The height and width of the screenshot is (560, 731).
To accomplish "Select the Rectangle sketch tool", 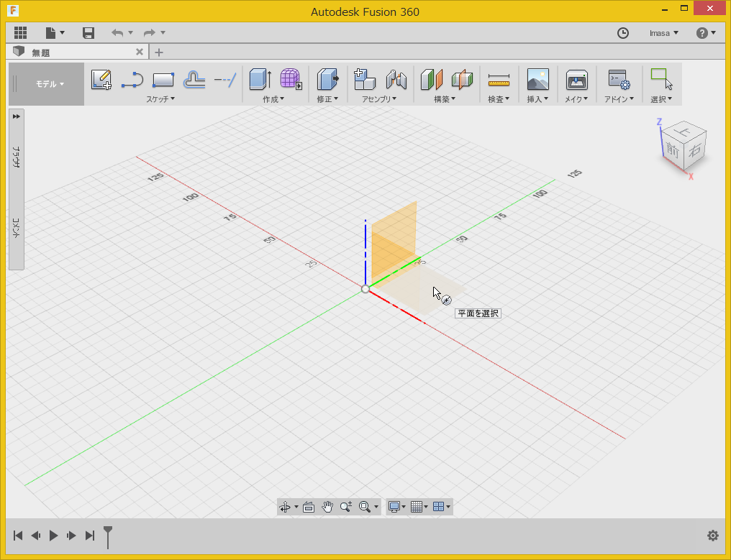I will coord(163,80).
